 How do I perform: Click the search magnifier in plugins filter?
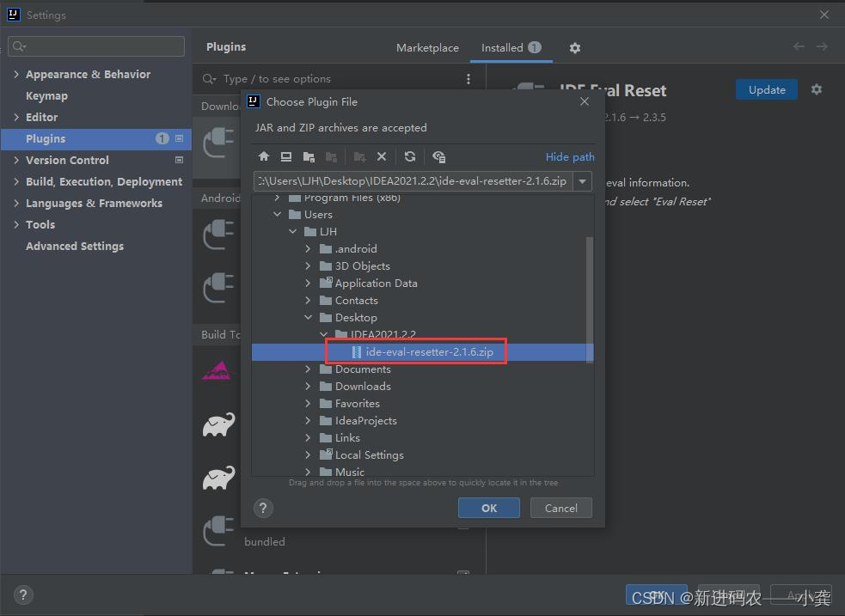click(x=209, y=79)
